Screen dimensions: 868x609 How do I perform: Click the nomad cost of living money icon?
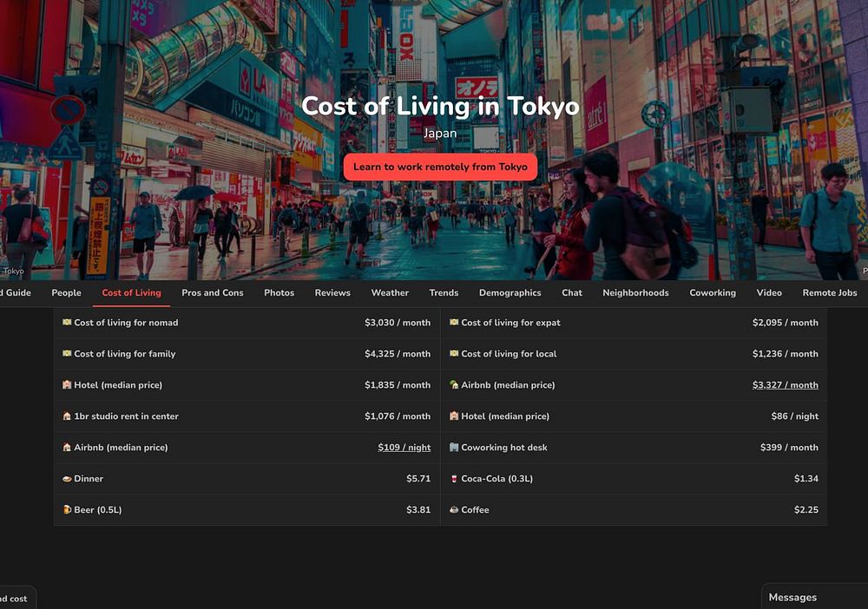[x=67, y=323]
